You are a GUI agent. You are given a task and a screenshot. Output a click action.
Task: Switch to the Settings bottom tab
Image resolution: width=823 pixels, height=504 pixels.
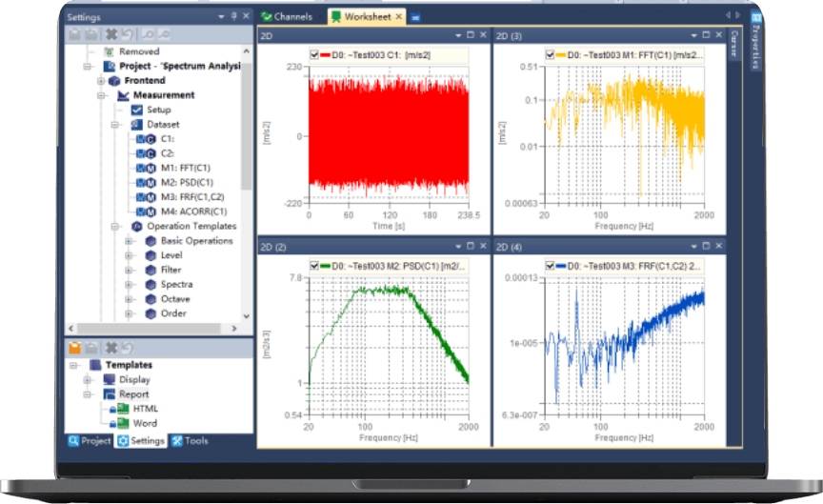141,440
